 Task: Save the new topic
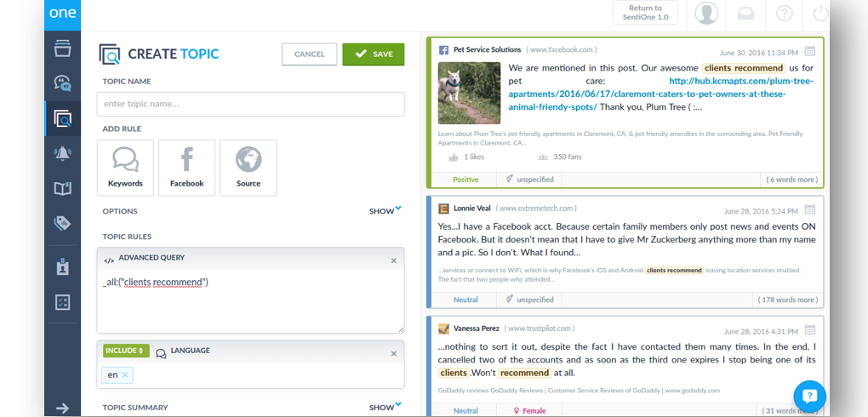(x=373, y=54)
